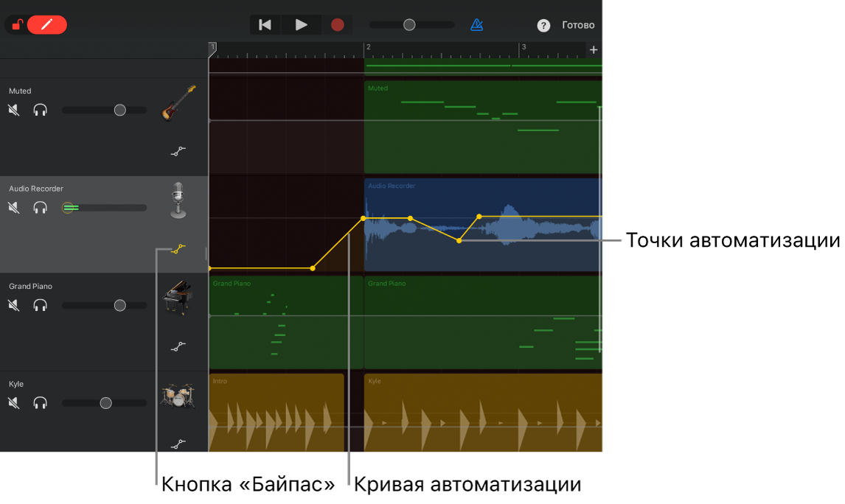Image resolution: width=845 pixels, height=504 pixels.
Task: Select first Grand Piano region
Action: [x=286, y=322]
